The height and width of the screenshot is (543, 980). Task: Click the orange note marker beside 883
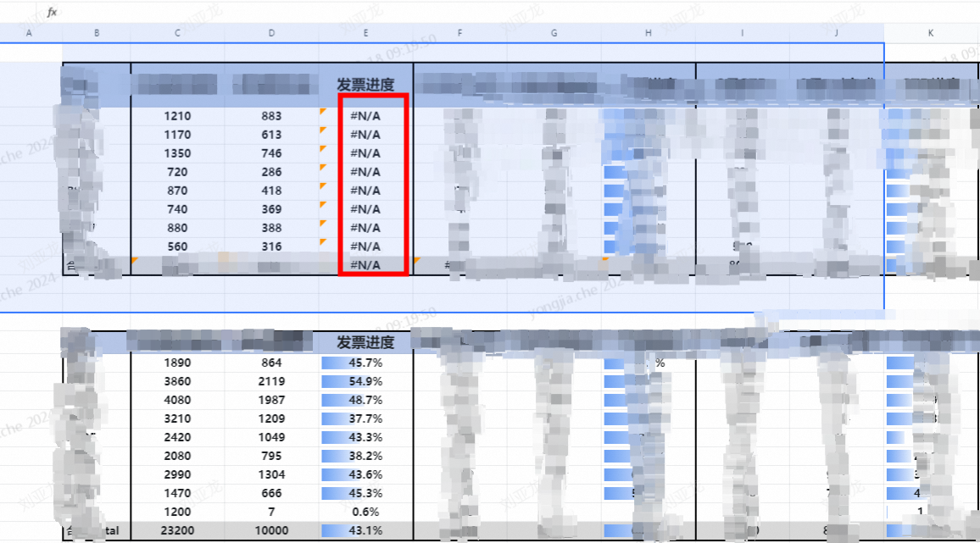322,111
